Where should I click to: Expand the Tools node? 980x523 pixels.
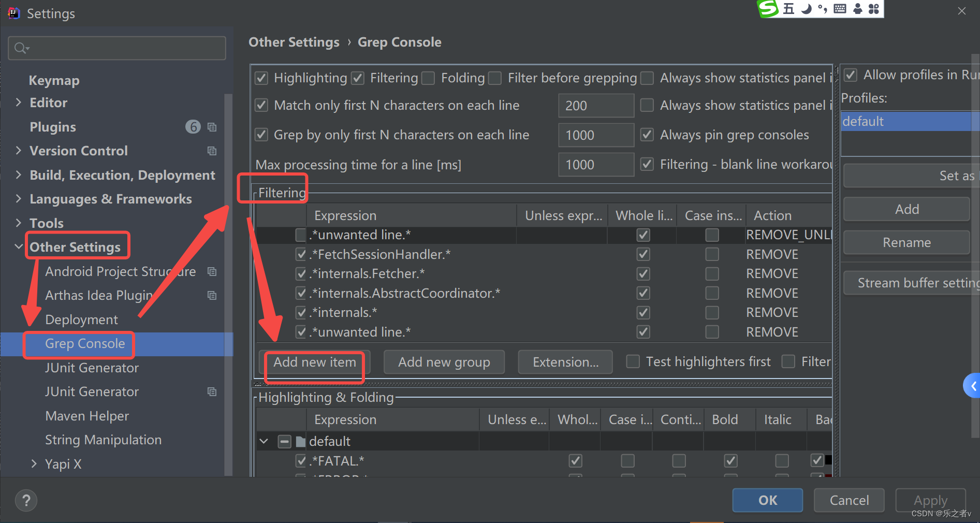click(19, 223)
